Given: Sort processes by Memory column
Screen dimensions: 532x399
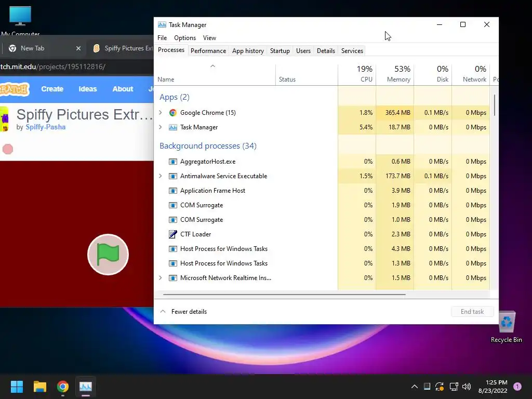Looking at the screenshot, I should [395, 74].
